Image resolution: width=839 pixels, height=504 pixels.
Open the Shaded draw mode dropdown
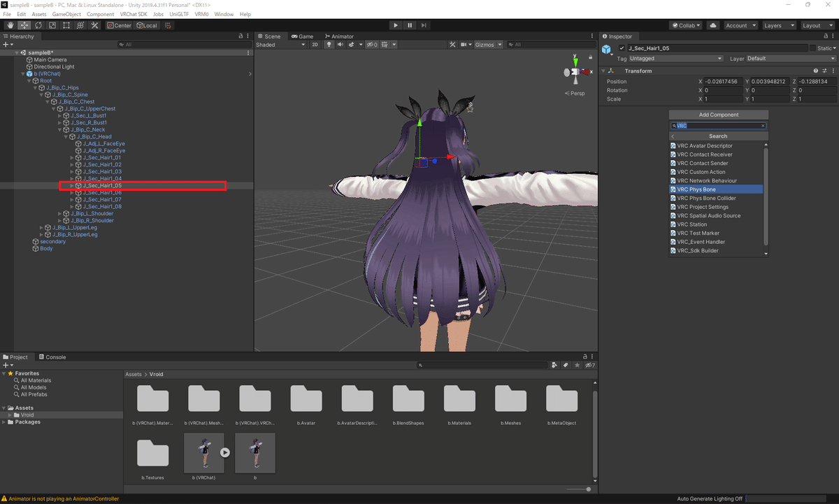280,45
